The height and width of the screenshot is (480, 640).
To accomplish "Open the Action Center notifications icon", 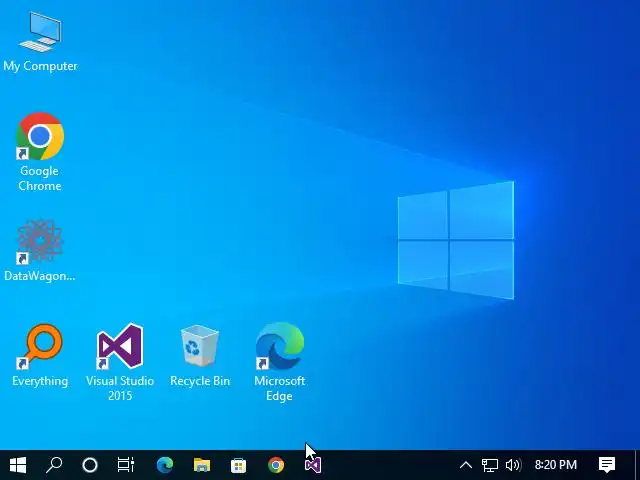I will (607, 465).
